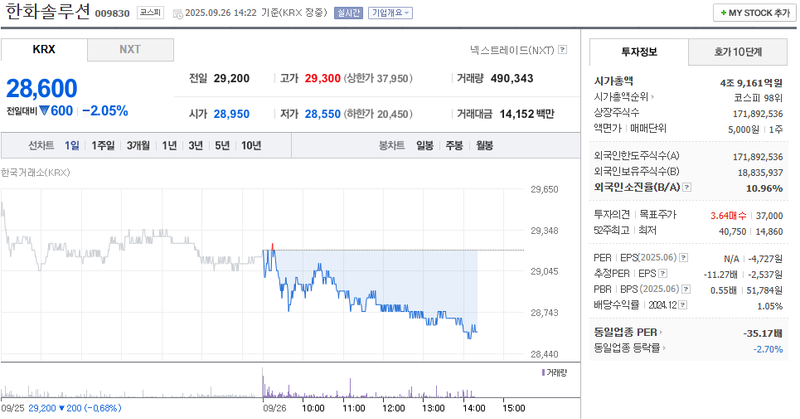Click the 한국거래소(KRX) chart label

(35, 172)
